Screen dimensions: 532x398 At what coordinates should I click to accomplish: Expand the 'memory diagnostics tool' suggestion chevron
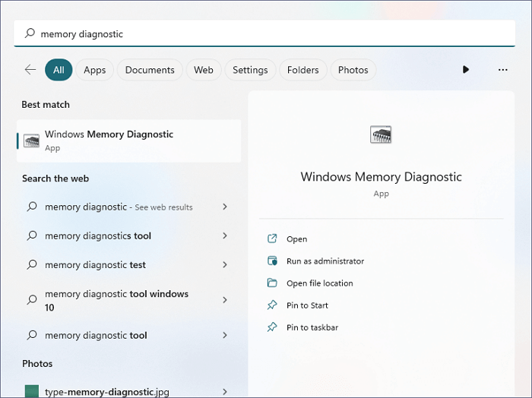pyautogui.click(x=225, y=236)
